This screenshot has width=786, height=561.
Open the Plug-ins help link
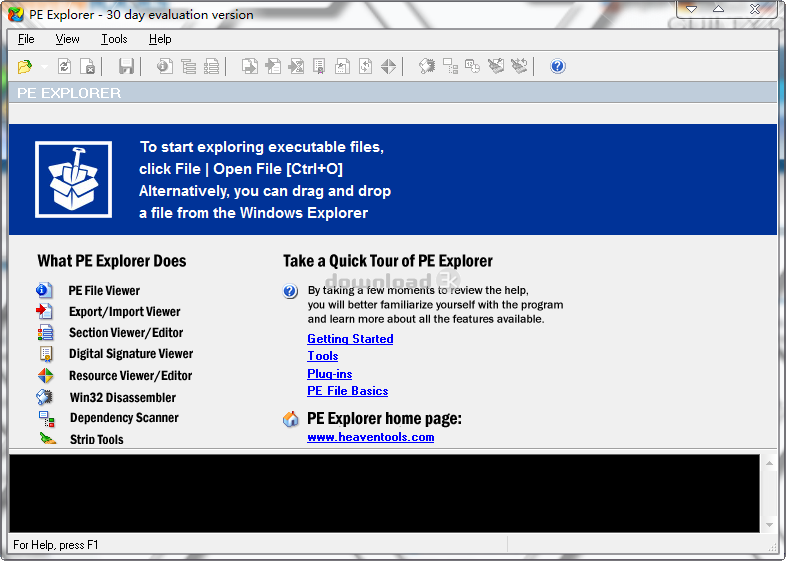point(329,374)
